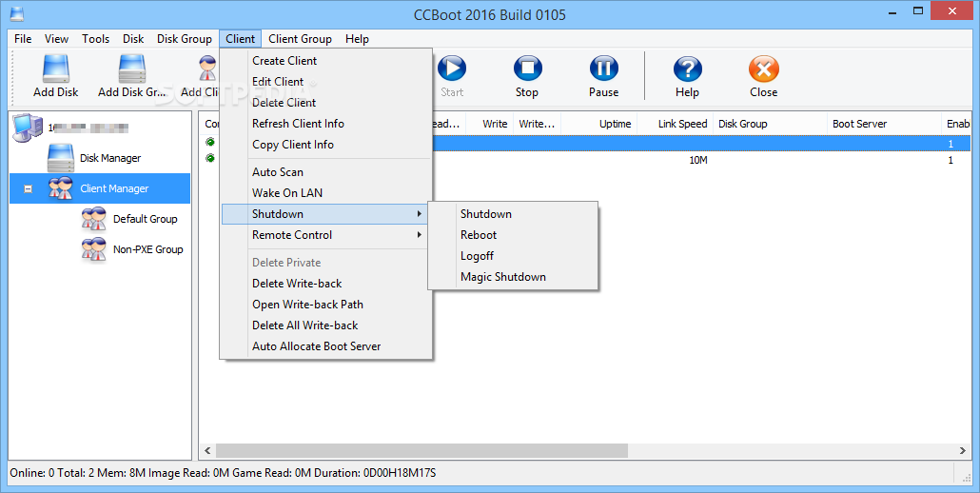Click the Add Disk Group toolbar icon
This screenshot has height=493, width=980.
click(x=132, y=69)
